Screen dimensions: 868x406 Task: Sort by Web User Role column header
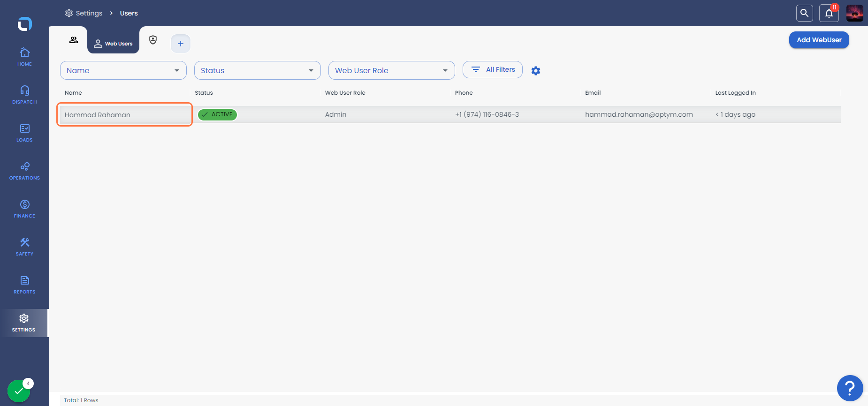(345, 93)
